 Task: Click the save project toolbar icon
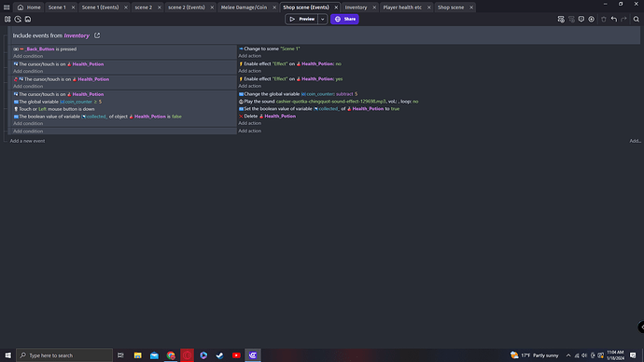click(28, 19)
